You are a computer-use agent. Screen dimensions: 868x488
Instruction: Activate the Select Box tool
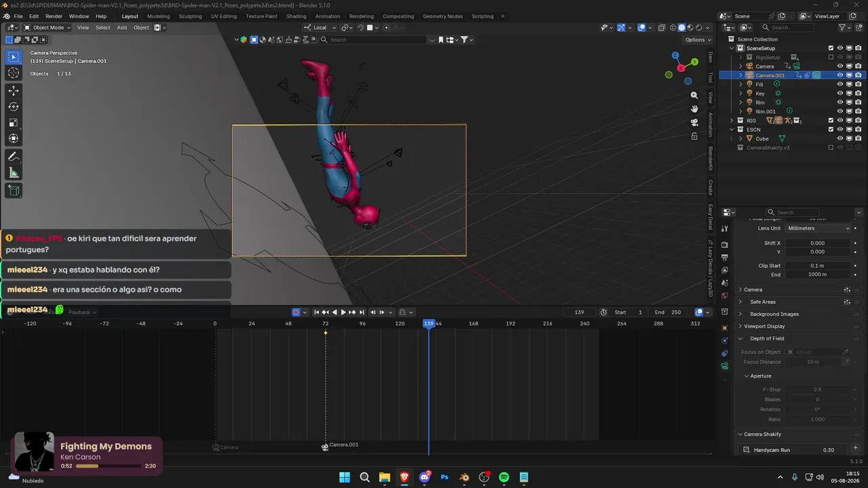click(14, 57)
